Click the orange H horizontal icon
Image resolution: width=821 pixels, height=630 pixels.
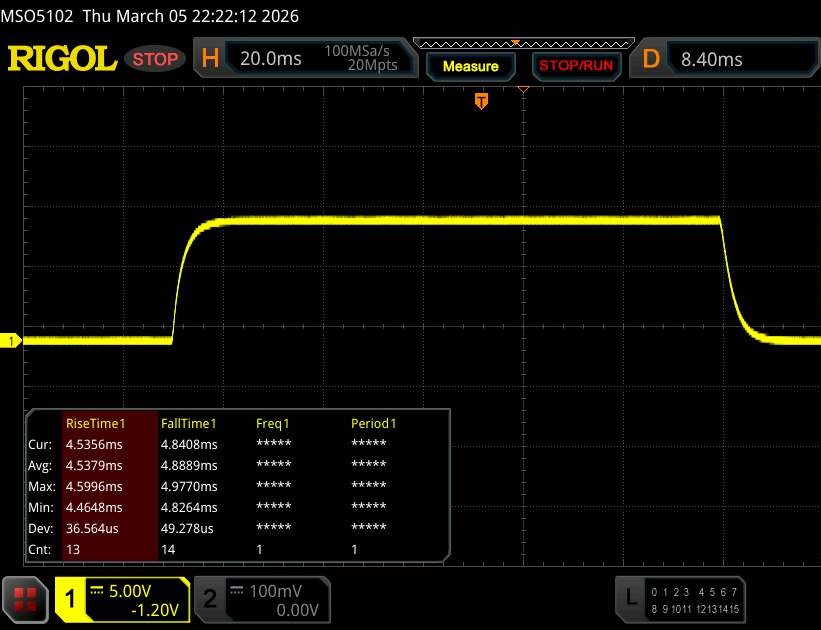[210, 59]
